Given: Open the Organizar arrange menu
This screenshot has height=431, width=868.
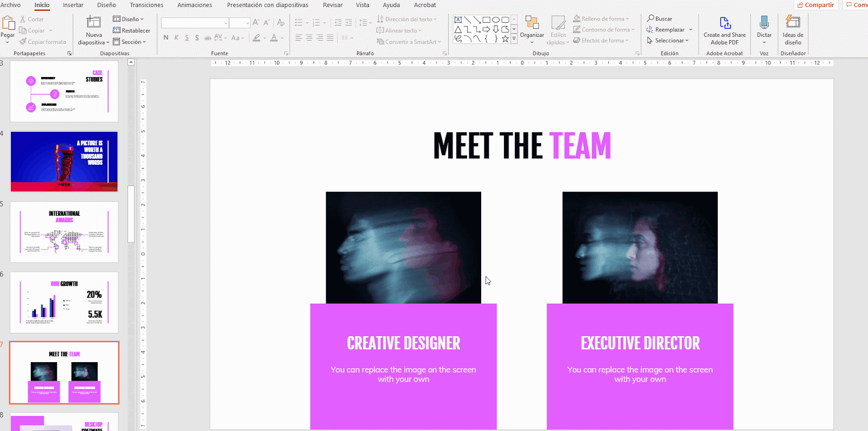Looking at the screenshot, I should coord(532,30).
